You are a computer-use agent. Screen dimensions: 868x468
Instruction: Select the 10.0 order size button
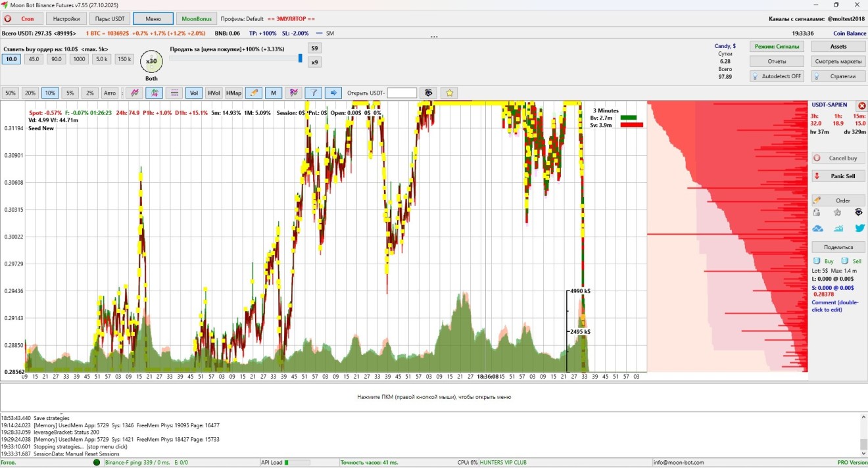pyautogui.click(x=11, y=59)
